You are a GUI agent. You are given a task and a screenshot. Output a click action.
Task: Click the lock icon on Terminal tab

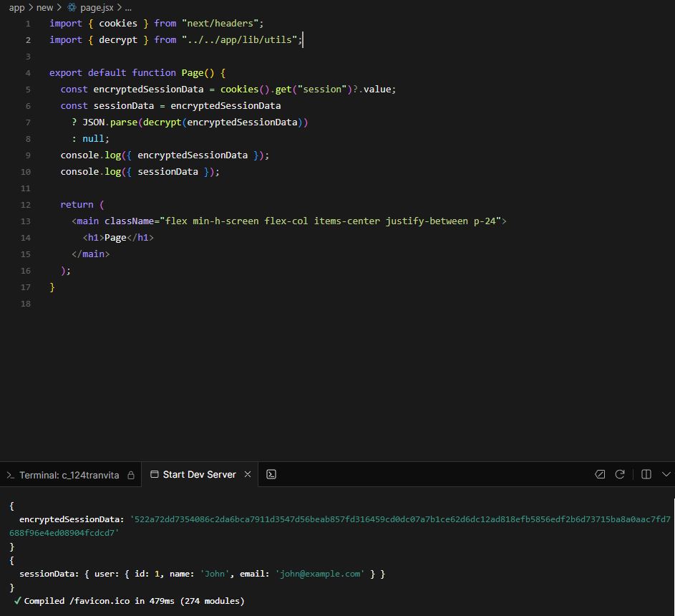click(131, 475)
